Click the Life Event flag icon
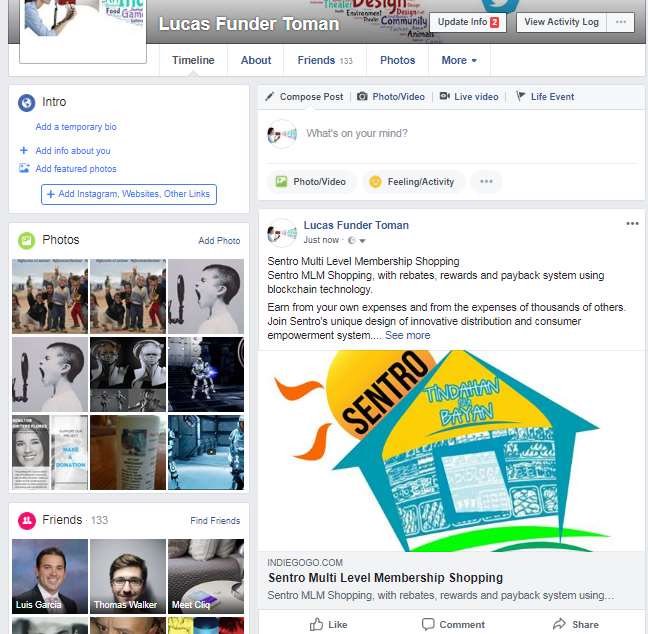 [521, 96]
